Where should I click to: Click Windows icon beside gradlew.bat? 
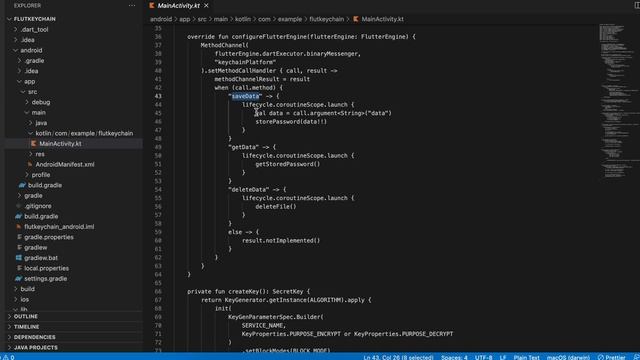[x=18, y=258]
